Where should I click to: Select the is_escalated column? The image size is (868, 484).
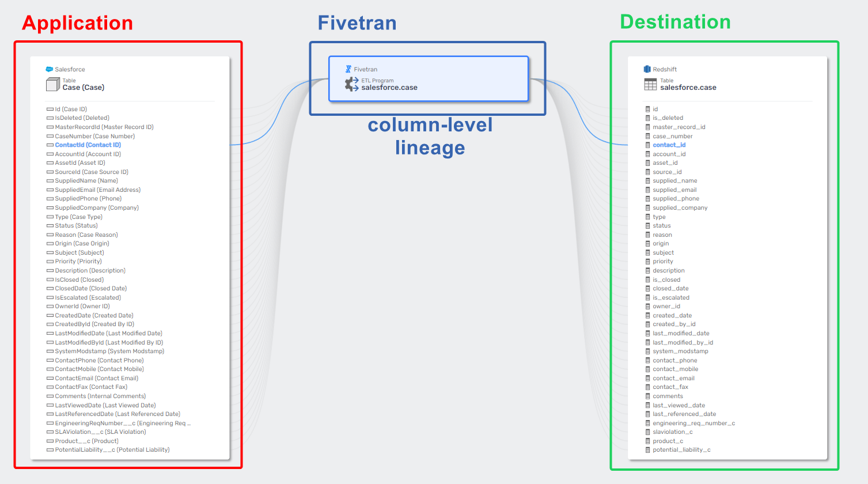point(671,298)
